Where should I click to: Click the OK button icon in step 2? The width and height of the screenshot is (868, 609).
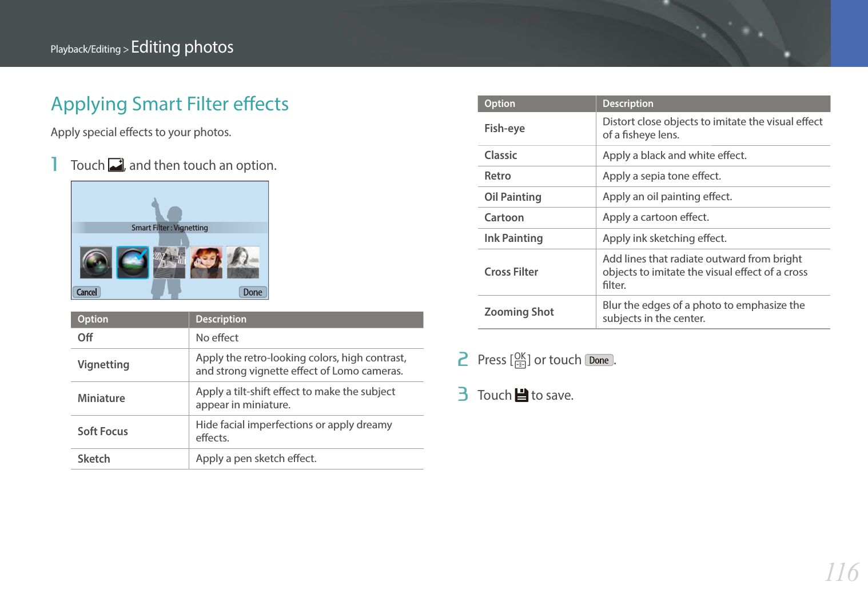520,360
